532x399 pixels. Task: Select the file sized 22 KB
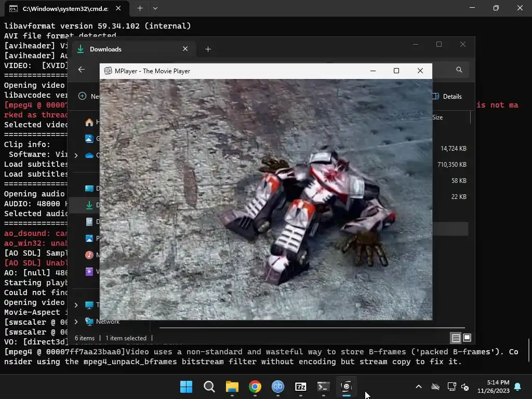(459, 197)
